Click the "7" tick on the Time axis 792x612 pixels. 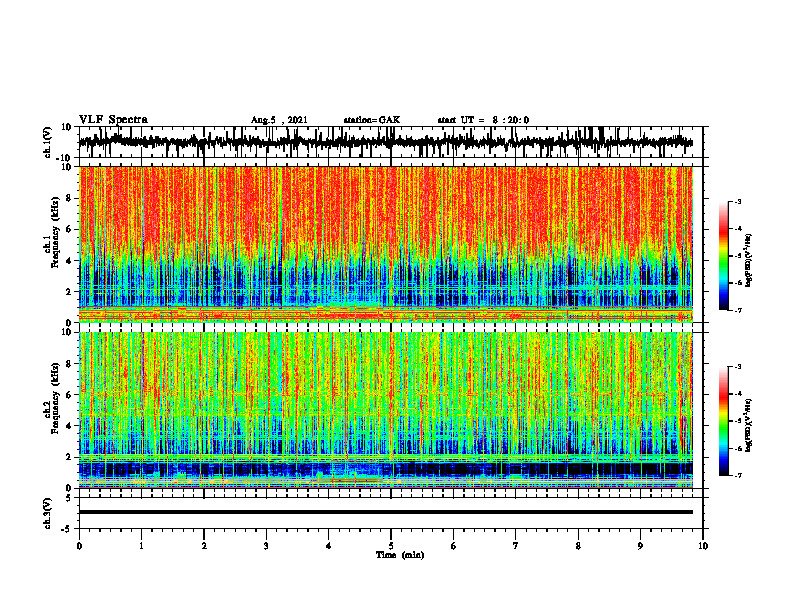515,546
